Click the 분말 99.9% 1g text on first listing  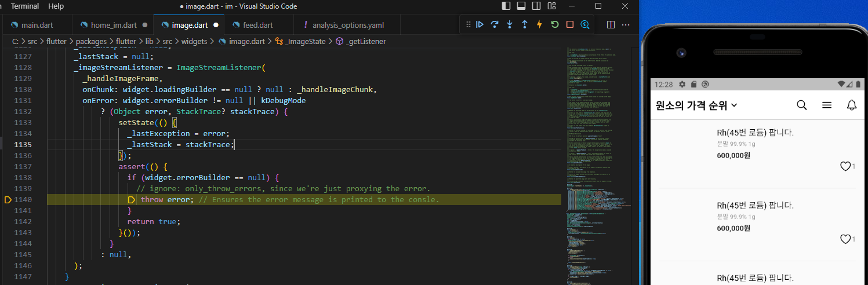[736, 144]
